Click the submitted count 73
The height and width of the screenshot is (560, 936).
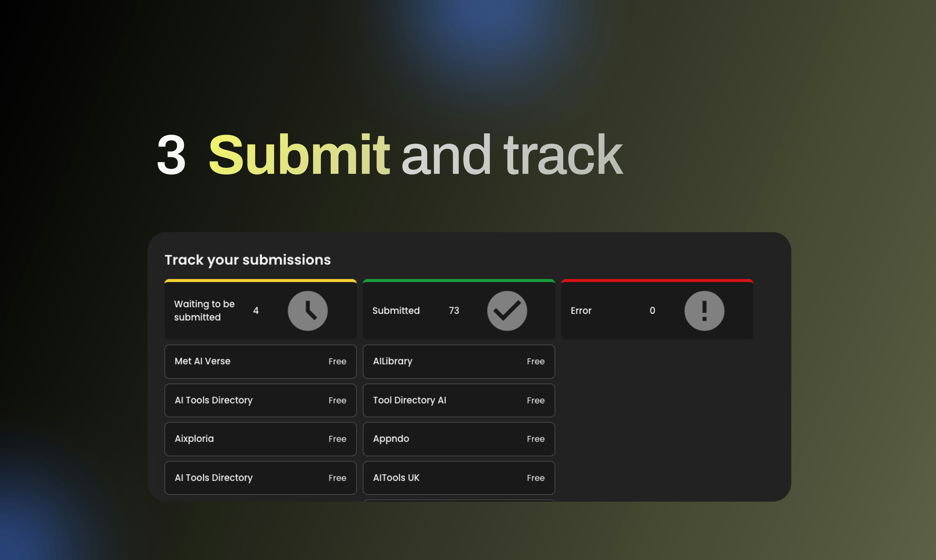[454, 311]
